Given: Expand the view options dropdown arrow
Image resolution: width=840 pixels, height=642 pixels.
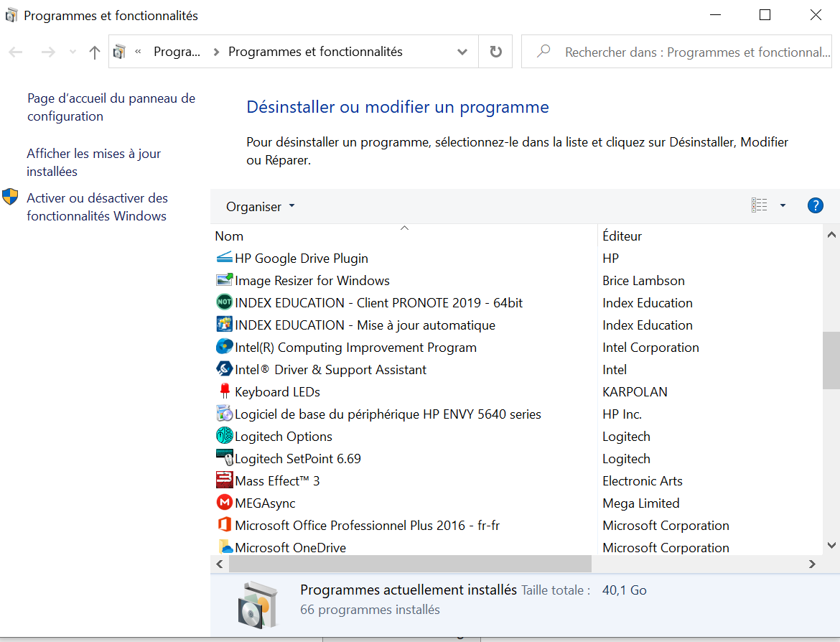Looking at the screenshot, I should [783, 205].
